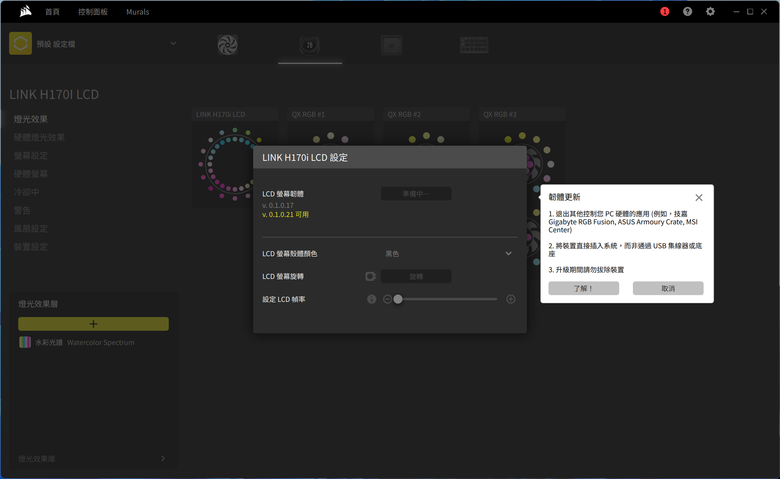780x479 pixels.
Task: Select 螢幕設定 in the sidebar
Action: (31, 156)
